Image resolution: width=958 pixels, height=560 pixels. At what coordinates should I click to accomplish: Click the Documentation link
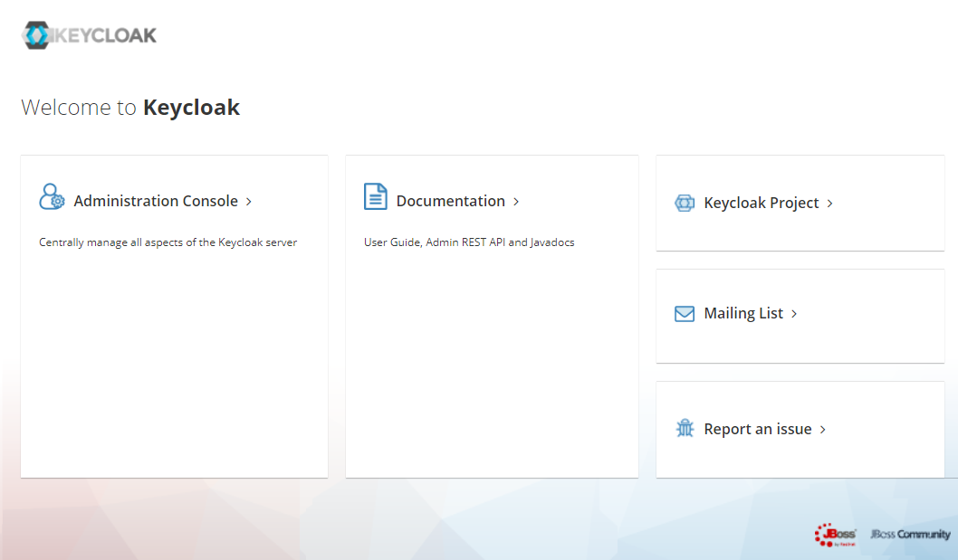[x=450, y=201]
